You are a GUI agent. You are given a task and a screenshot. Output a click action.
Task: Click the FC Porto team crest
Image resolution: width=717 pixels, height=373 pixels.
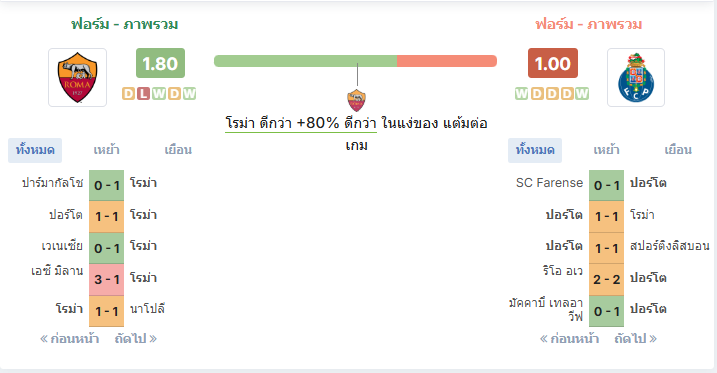pos(636,77)
